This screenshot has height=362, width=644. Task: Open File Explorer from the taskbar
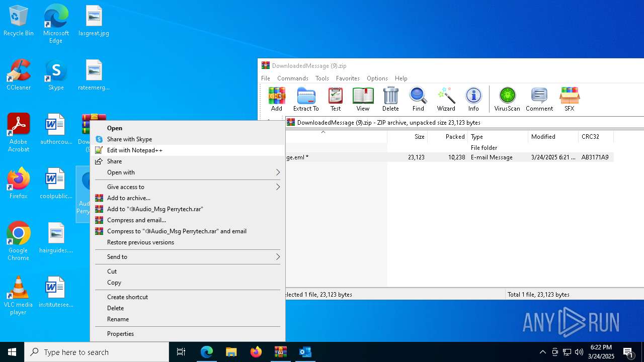click(231, 352)
